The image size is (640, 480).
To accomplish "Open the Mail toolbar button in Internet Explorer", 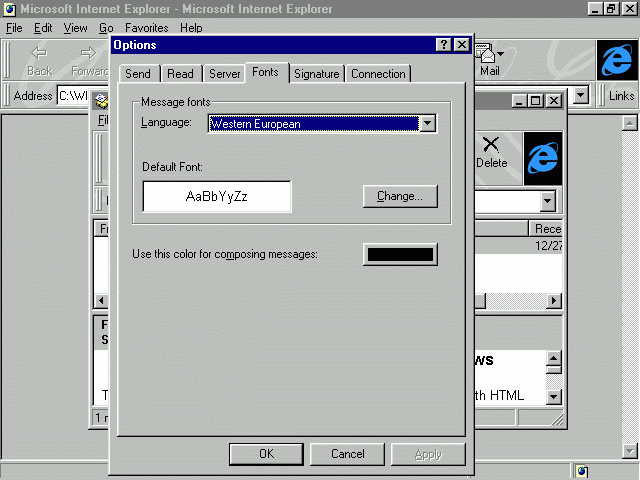I will click(490, 60).
